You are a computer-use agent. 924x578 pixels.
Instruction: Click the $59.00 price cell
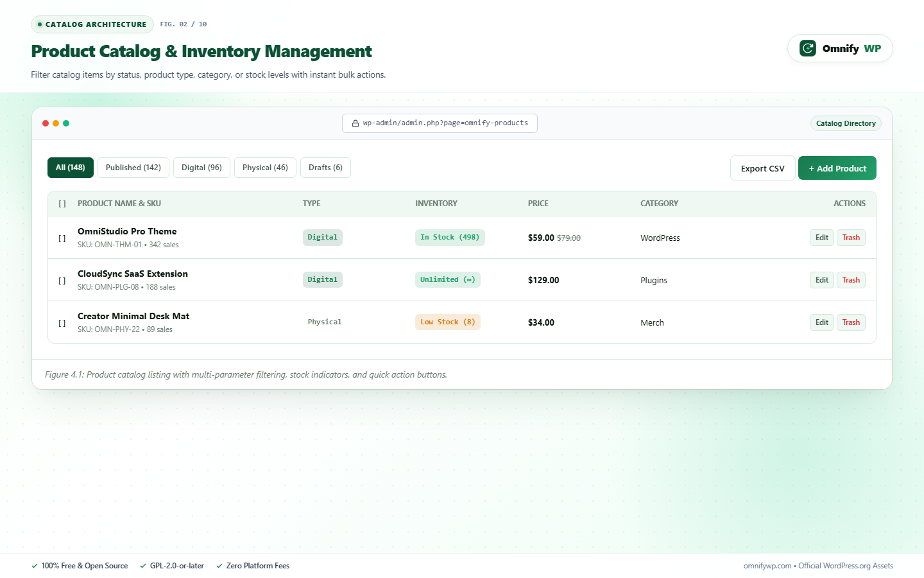[541, 238]
